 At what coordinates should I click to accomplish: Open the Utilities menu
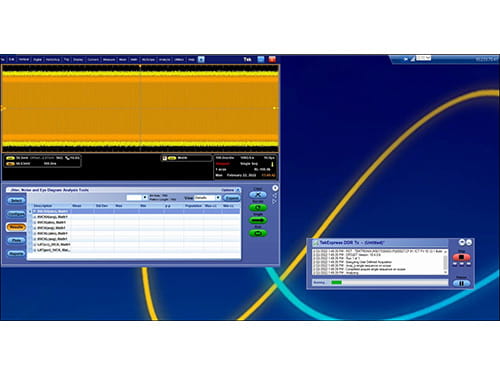coord(179,59)
